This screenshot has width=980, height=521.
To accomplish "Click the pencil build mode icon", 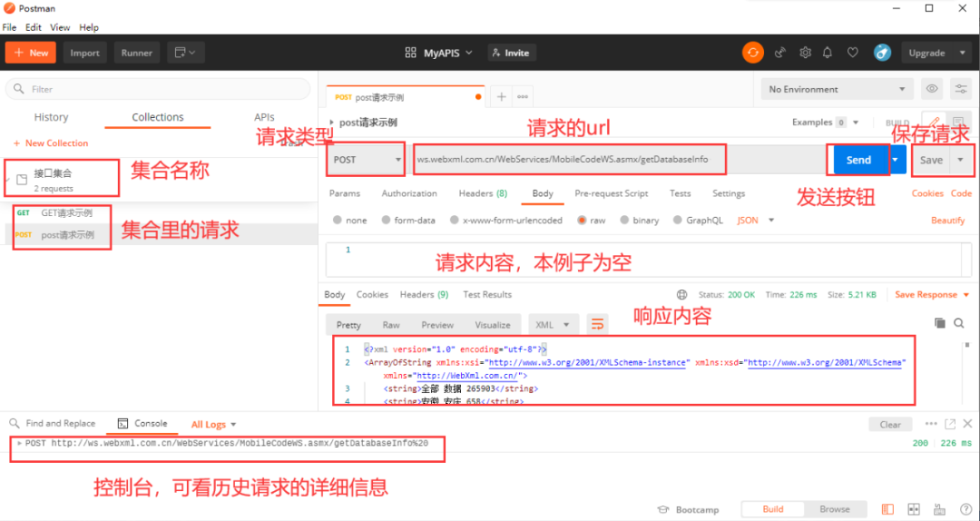I will point(934,122).
